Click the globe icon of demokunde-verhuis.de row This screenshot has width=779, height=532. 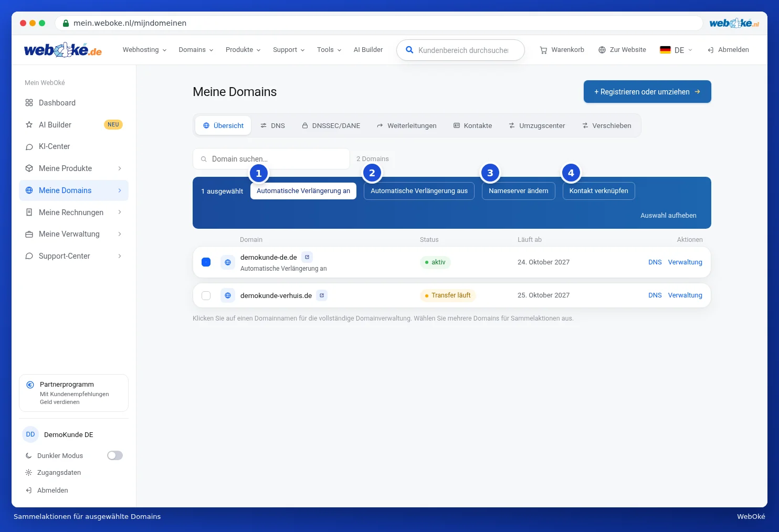tap(228, 295)
